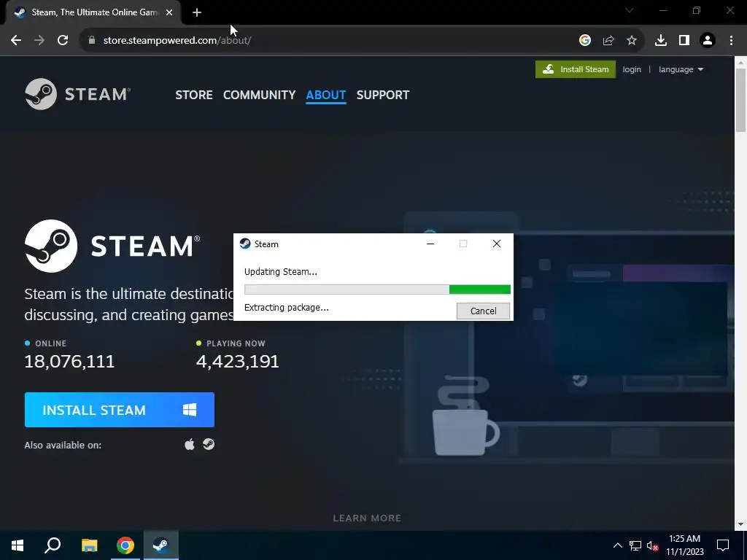Image resolution: width=747 pixels, height=560 pixels.
Task: Share this page via share icon
Action: (x=608, y=41)
